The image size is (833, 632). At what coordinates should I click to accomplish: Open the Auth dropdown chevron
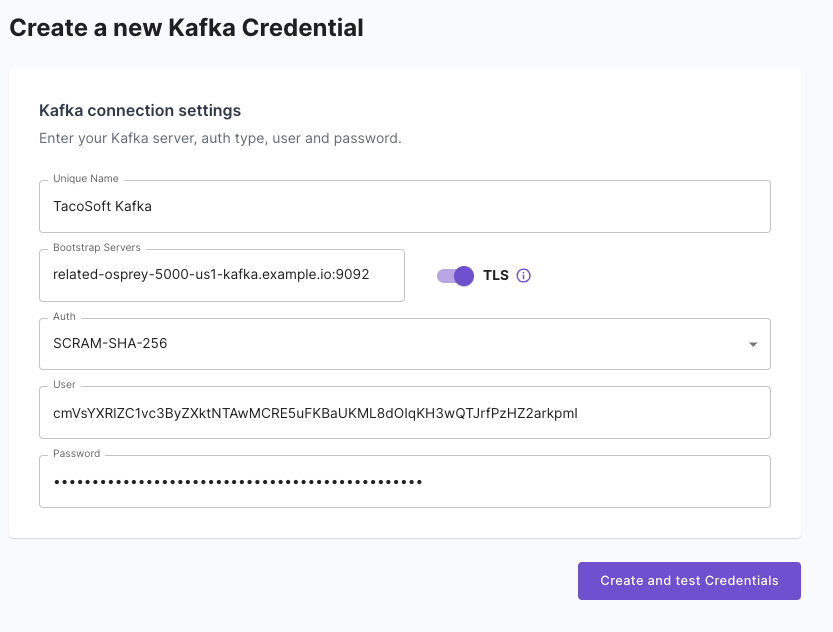pyautogui.click(x=754, y=343)
